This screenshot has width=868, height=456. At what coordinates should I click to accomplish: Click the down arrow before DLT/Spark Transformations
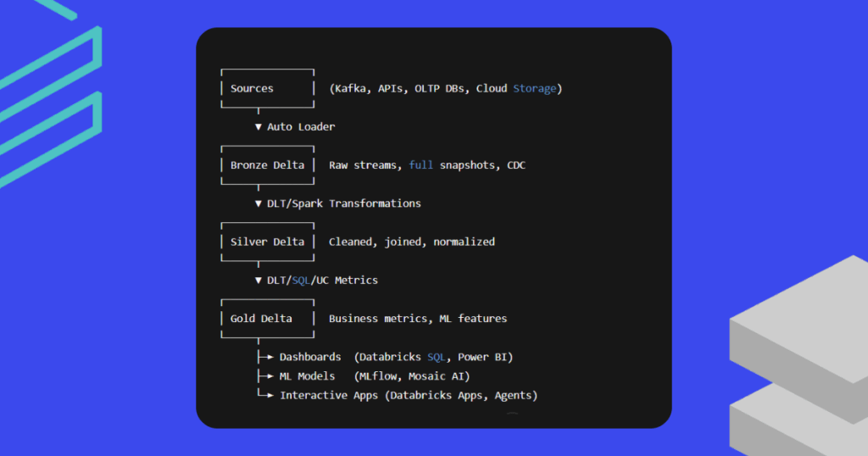click(259, 203)
